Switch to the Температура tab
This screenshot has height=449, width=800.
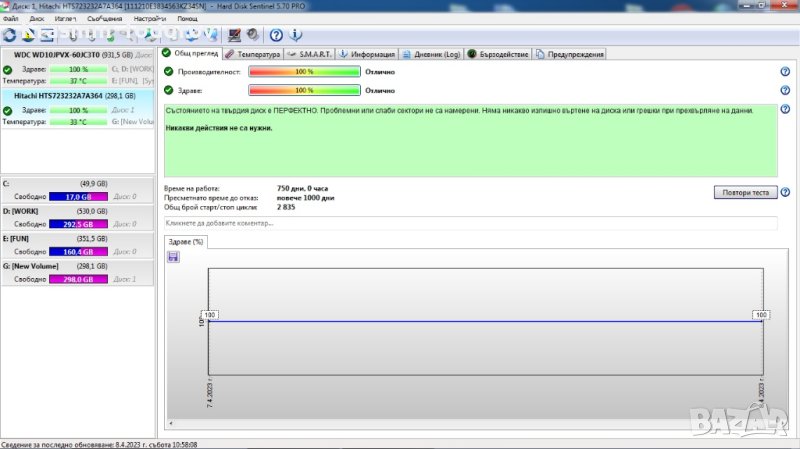(252, 54)
